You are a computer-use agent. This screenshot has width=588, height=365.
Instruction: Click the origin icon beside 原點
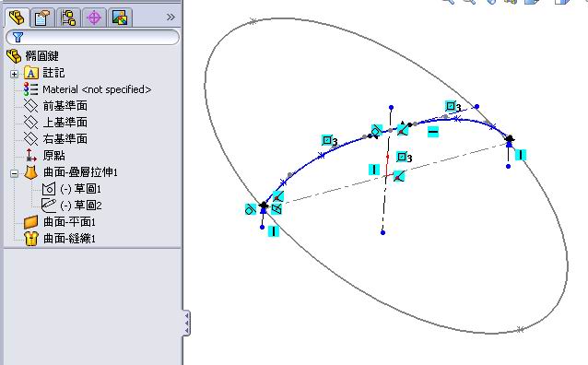(x=30, y=155)
